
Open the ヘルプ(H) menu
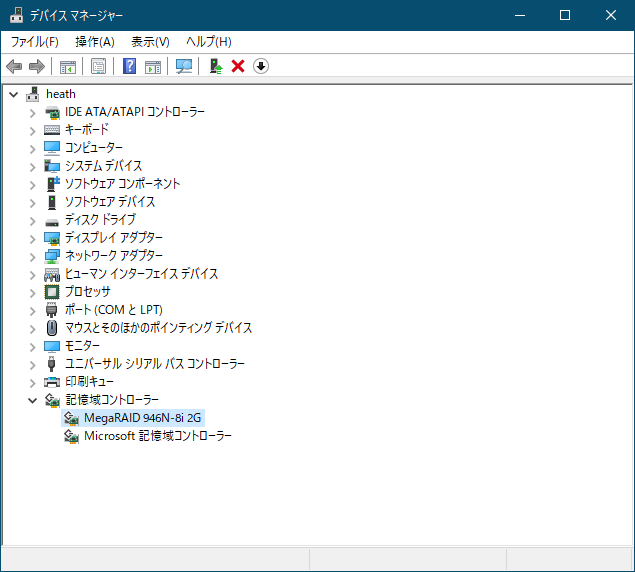click(x=209, y=42)
